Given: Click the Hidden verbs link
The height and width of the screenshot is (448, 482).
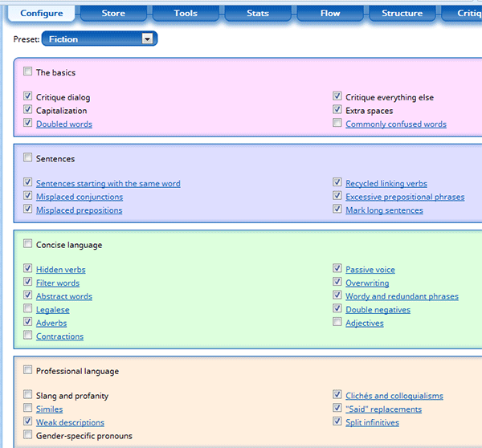Looking at the screenshot, I should (60, 270).
